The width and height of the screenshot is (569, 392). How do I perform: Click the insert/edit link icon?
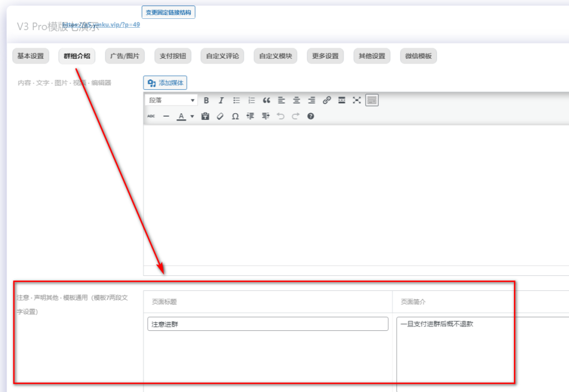pyautogui.click(x=327, y=100)
